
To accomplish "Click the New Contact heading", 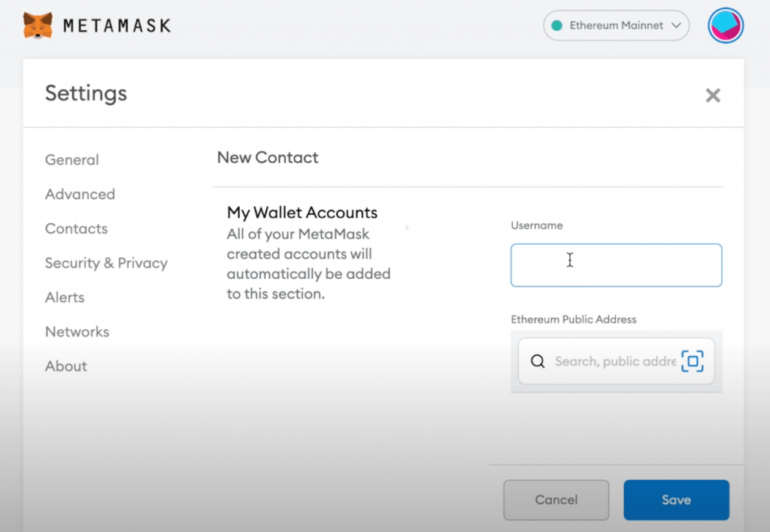I will pos(268,158).
